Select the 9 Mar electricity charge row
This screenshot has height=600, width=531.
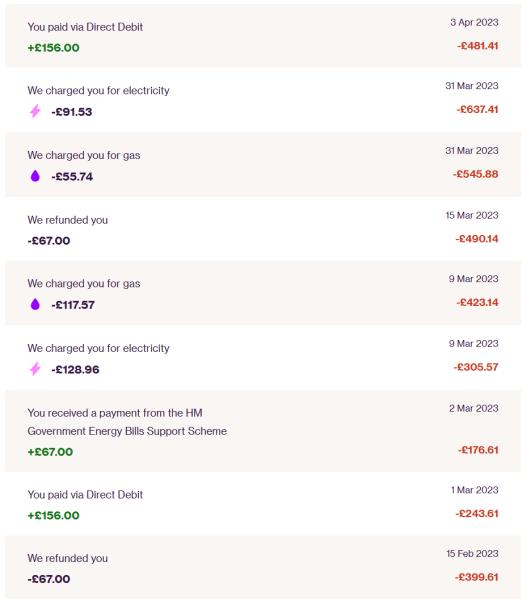pyautogui.click(x=263, y=358)
